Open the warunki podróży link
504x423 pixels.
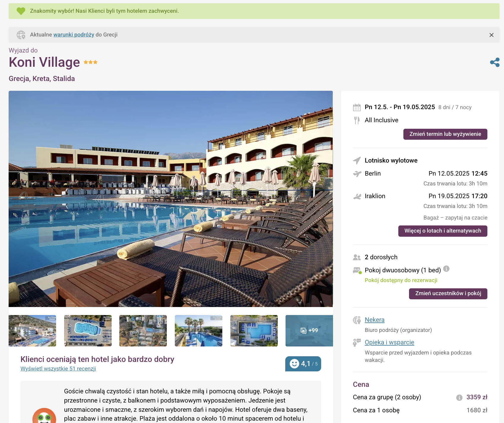click(x=74, y=35)
